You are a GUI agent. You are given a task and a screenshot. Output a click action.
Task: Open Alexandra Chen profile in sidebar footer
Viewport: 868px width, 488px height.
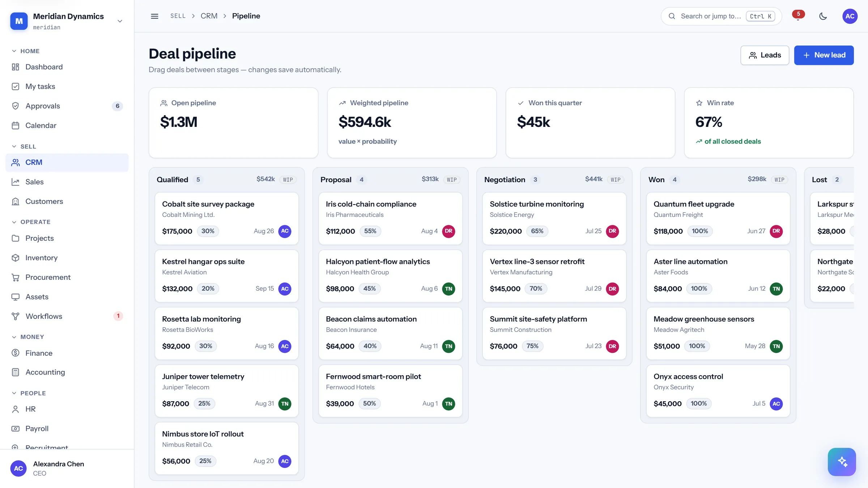67,468
